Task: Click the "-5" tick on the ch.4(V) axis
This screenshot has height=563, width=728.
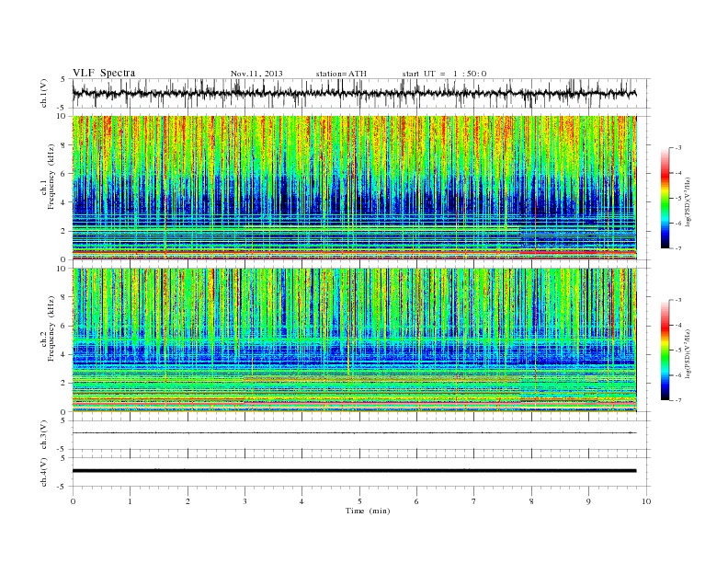Action: click(x=63, y=487)
